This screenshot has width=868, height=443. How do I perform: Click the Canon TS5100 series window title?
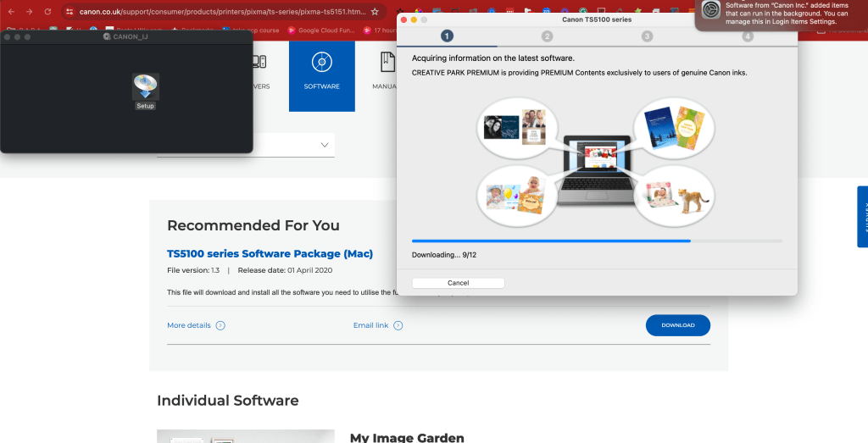coord(597,19)
